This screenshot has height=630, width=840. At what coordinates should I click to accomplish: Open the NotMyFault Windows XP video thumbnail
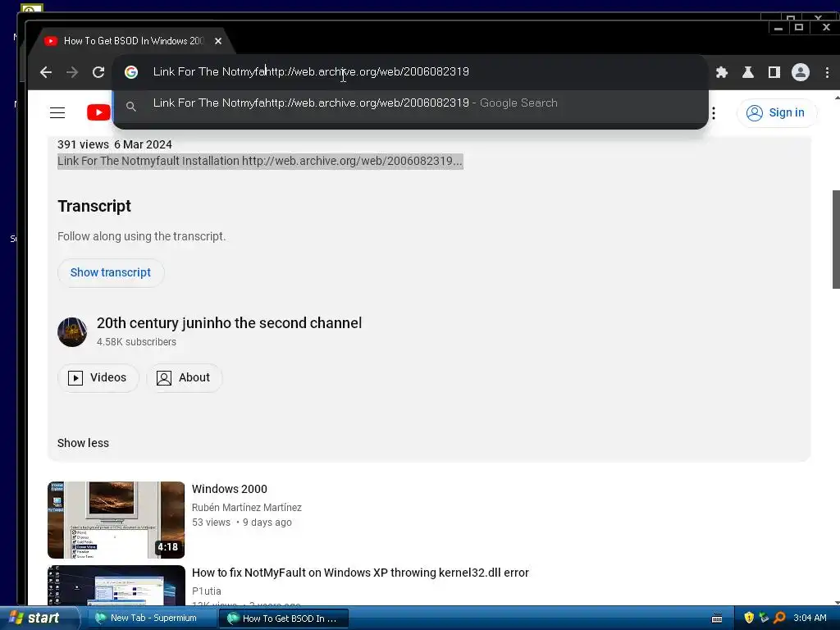116,586
